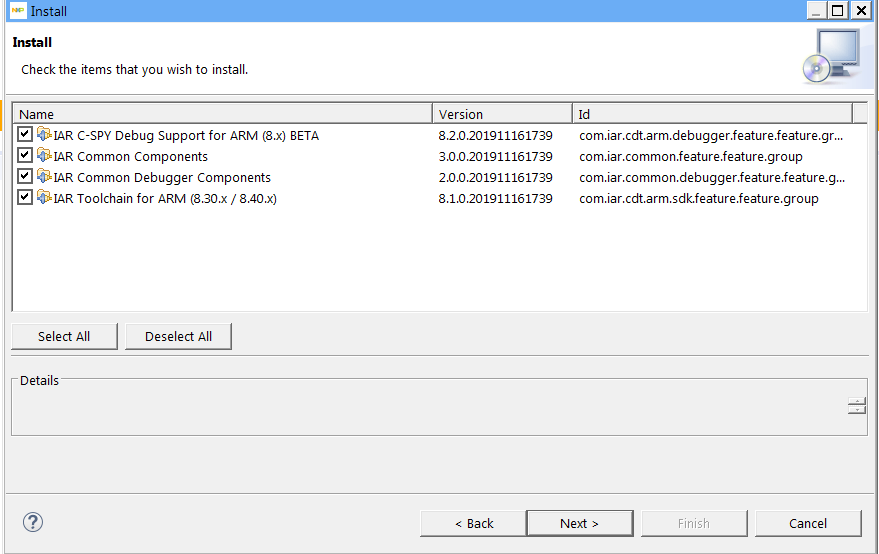Image resolution: width=879 pixels, height=554 pixels.
Task: Click the IAR Common Debugger Components feature icon
Action: [44, 177]
